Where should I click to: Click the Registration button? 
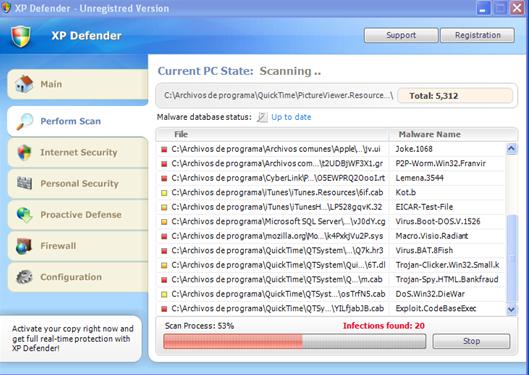click(x=478, y=35)
